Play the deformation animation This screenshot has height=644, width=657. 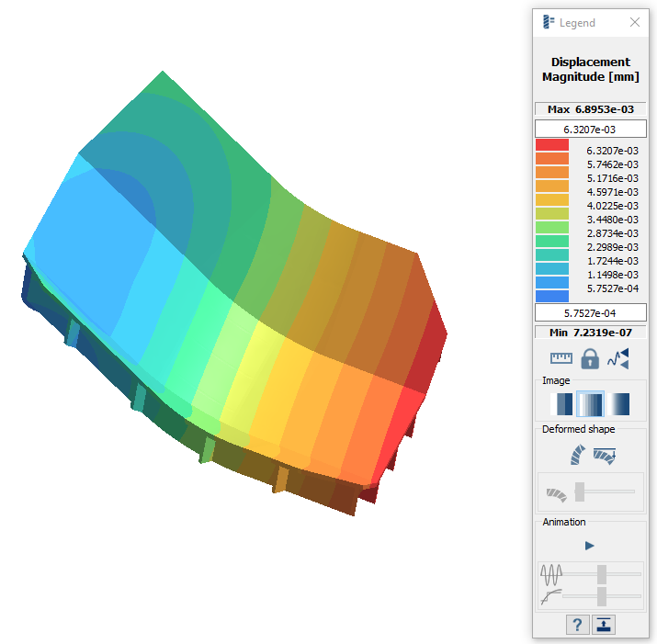click(589, 546)
